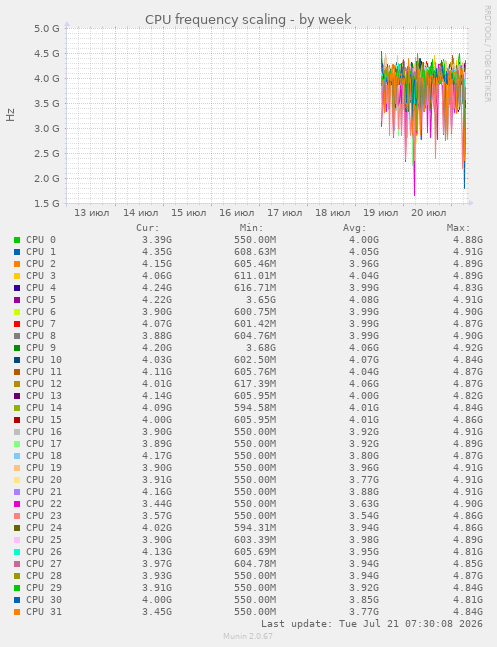The height and width of the screenshot is (647, 497).
Task: Click the 'Munin 2.0.67' footer text
Action: click(248, 636)
